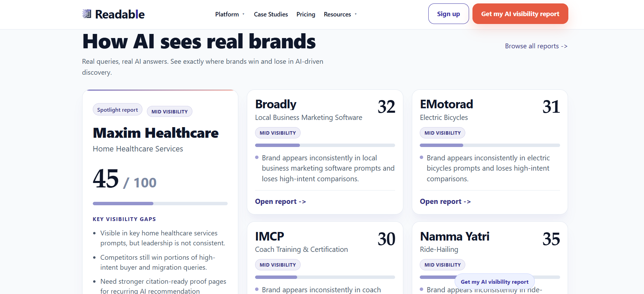Viewport: 644px width, 294px height.
Task: Click the Namma Yatri MID VISIBILITY badge
Action: click(442, 265)
